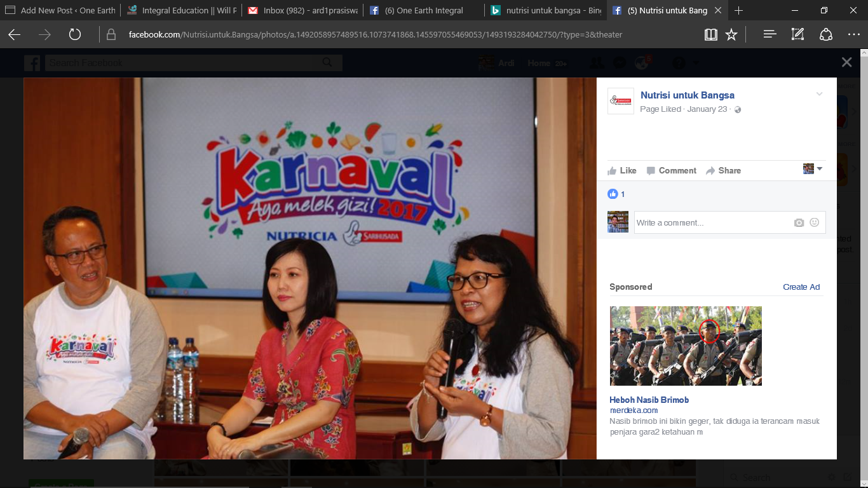Screen dimensions: 868x488
Task: Click the Edge refresh page icon
Action: point(75,35)
